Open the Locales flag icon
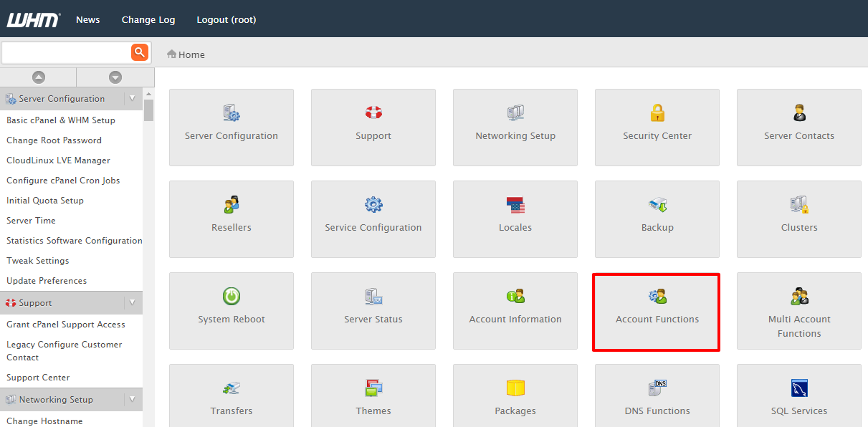 (x=515, y=205)
